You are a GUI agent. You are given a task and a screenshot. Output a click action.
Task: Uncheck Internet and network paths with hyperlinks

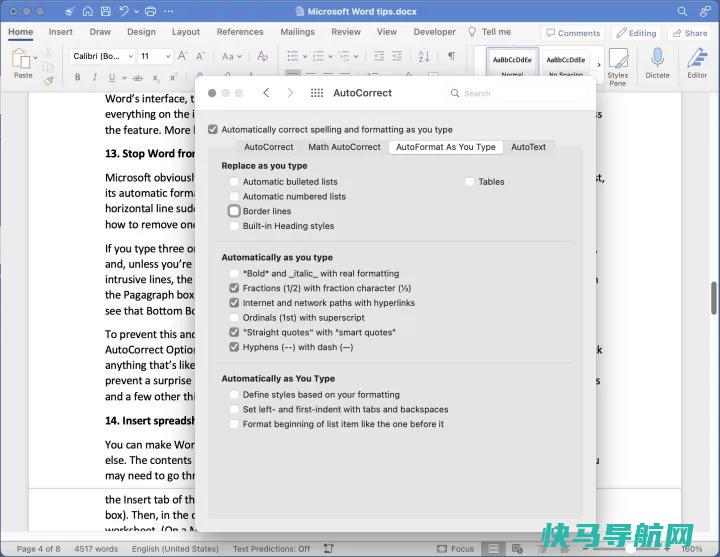point(234,303)
